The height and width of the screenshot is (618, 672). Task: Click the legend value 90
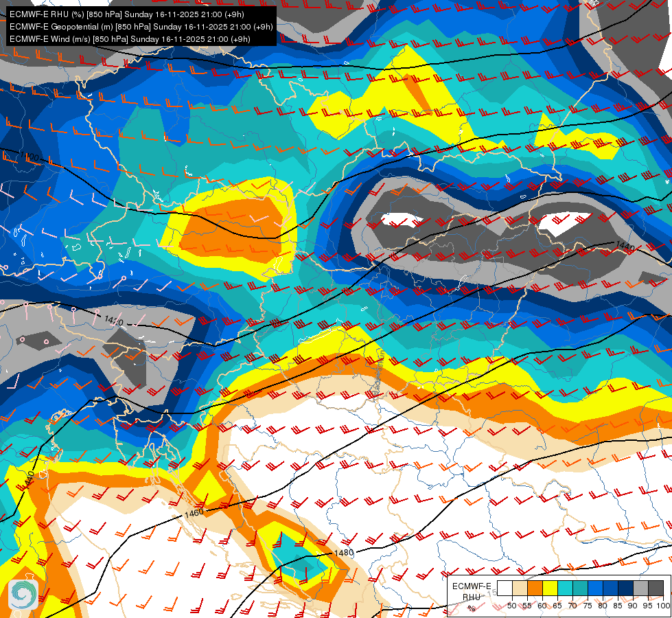coord(633,606)
